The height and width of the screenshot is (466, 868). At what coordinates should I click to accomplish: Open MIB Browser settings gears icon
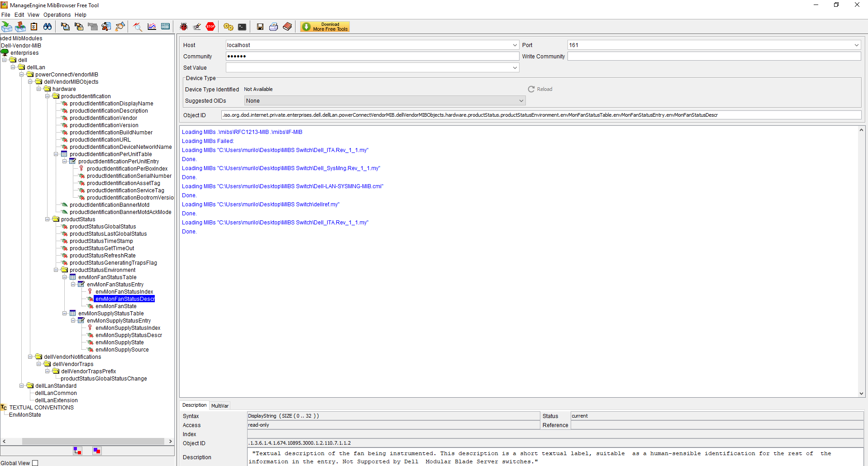pos(229,27)
